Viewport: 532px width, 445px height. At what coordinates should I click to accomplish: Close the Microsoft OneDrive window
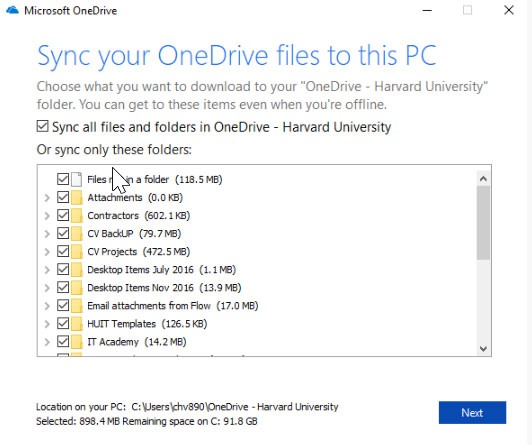pos(509,10)
